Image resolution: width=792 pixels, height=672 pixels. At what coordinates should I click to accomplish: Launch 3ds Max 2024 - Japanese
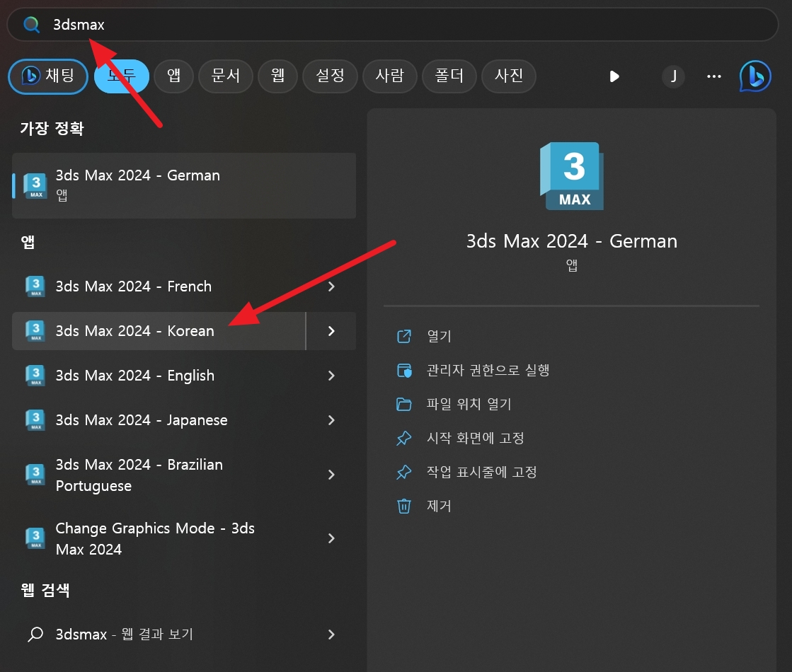[x=159, y=419]
